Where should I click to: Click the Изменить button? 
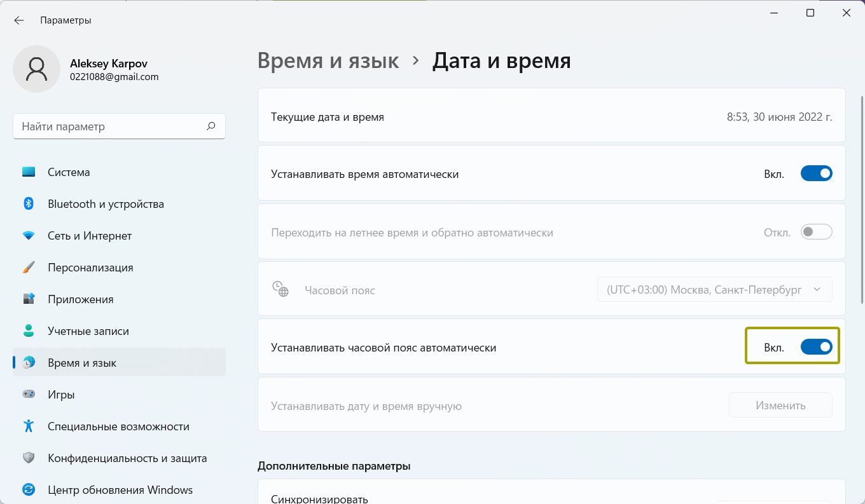(x=780, y=405)
